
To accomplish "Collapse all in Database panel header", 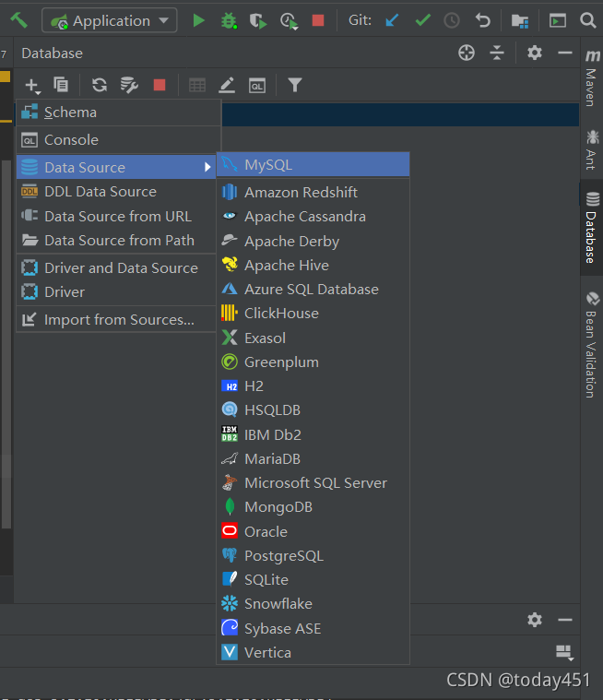I will [497, 53].
